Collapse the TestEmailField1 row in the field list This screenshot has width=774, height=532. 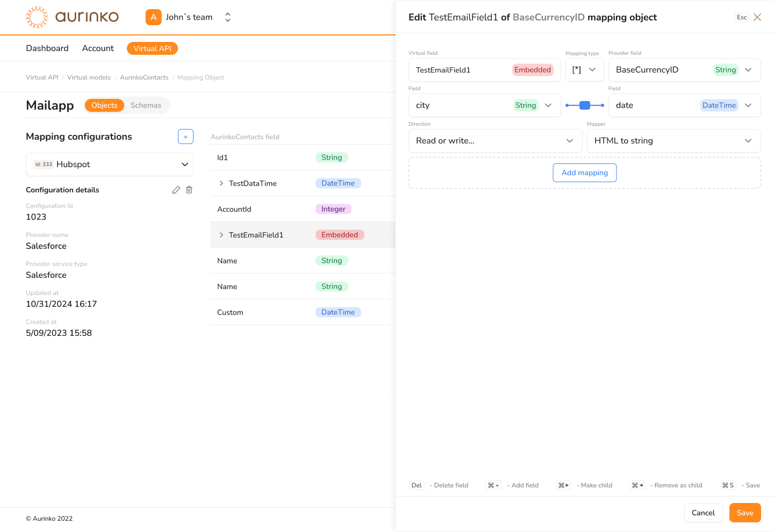click(x=220, y=235)
